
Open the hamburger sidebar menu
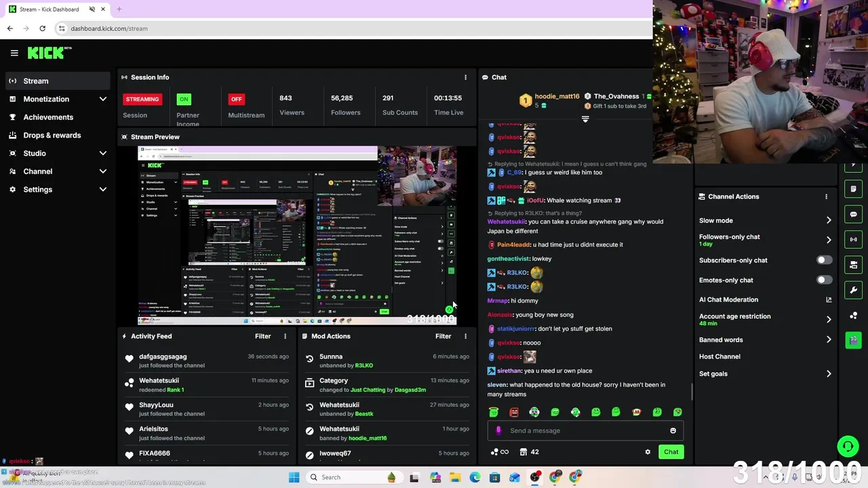(x=14, y=53)
